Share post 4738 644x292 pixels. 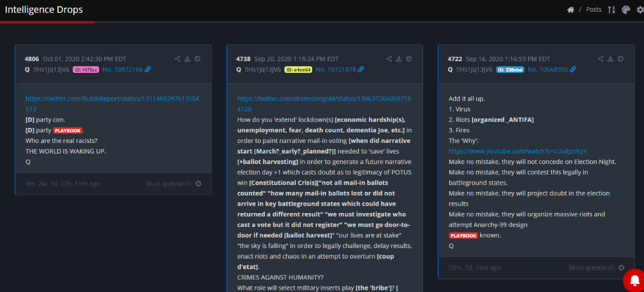tap(389, 59)
